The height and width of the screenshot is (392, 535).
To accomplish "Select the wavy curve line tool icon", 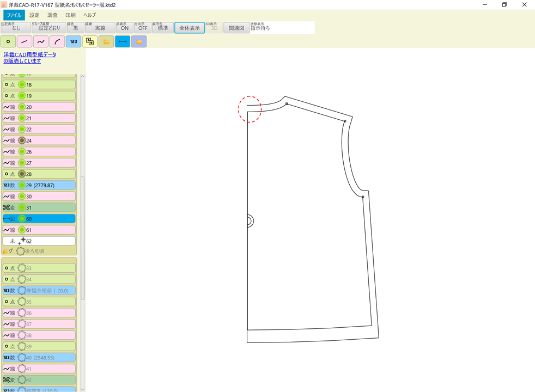I will tap(41, 41).
